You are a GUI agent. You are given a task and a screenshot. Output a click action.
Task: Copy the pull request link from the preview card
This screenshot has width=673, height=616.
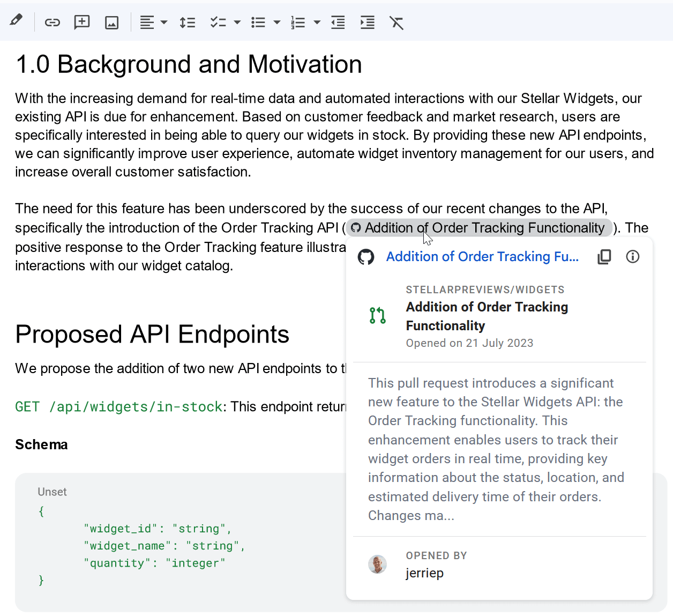[x=604, y=257]
